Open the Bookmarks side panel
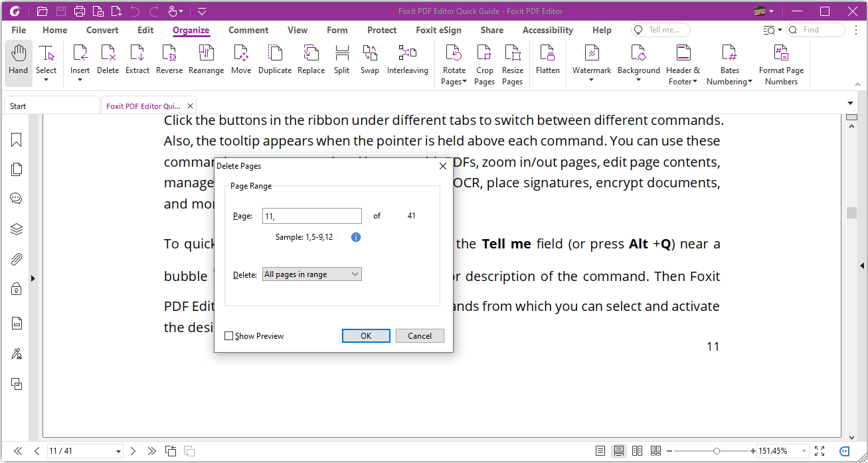The width and height of the screenshot is (868, 463). 17,139
